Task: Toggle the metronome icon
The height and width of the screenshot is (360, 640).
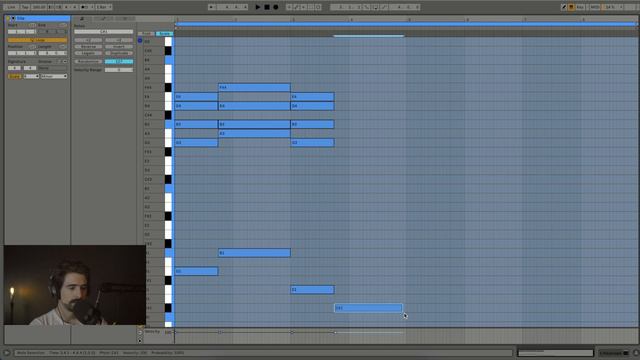Action: click(84, 7)
